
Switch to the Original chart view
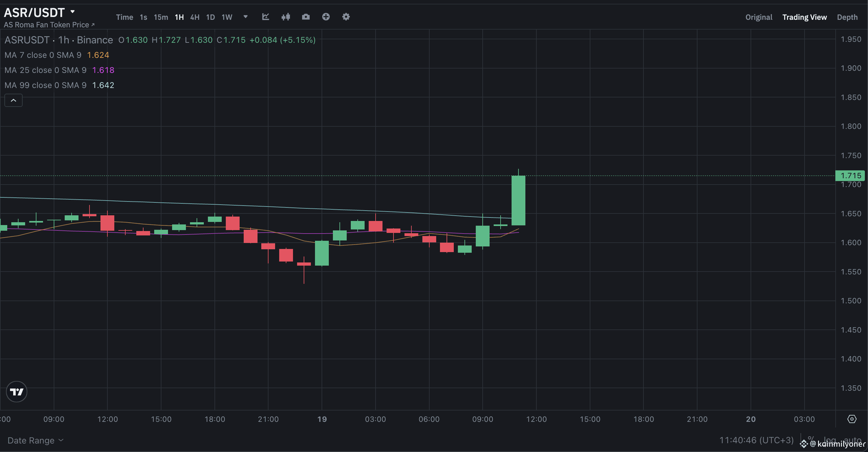pyautogui.click(x=758, y=17)
